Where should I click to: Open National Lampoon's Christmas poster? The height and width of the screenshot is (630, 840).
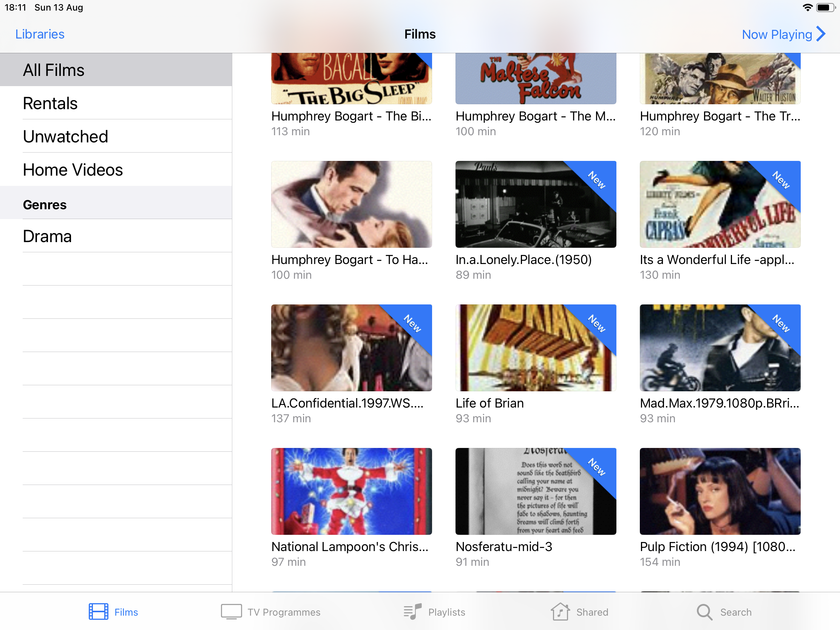(x=351, y=491)
